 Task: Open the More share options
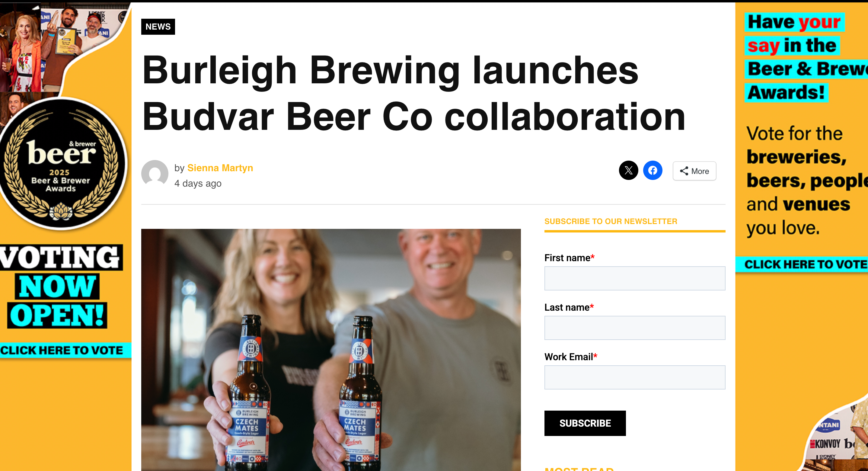click(x=694, y=171)
